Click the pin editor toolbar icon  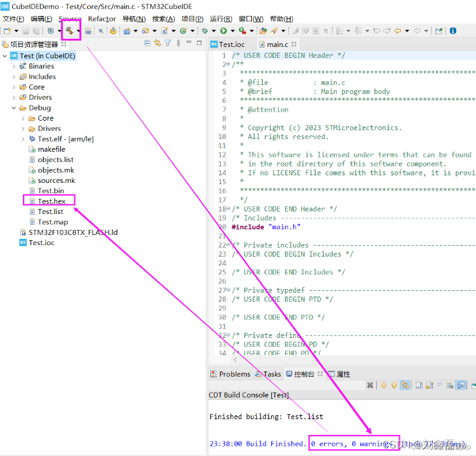(439, 30)
